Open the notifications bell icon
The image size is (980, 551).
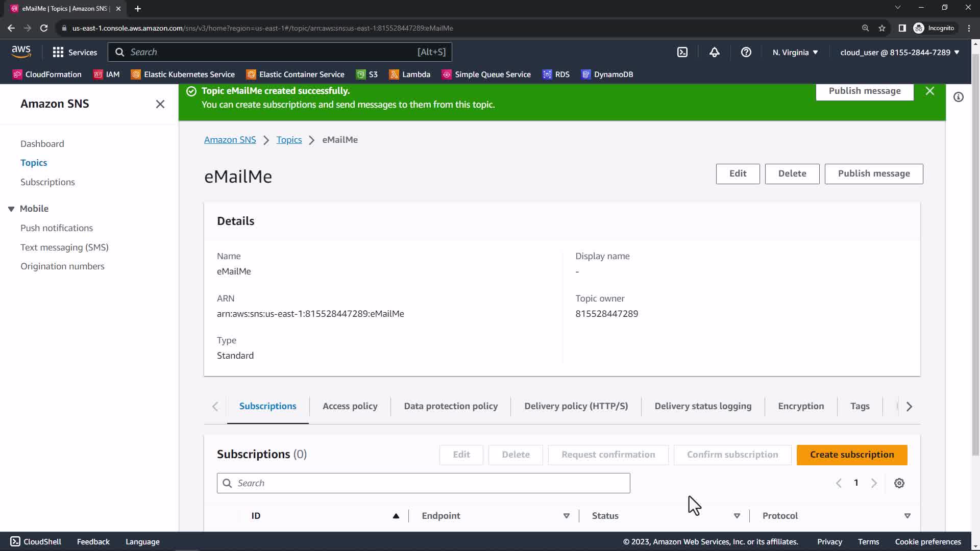coord(714,52)
